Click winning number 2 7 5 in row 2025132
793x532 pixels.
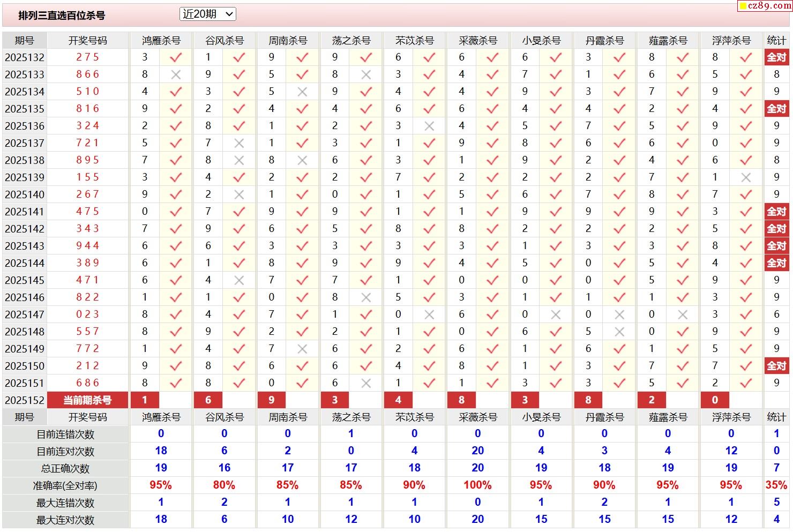pyautogui.click(x=88, y=57)
